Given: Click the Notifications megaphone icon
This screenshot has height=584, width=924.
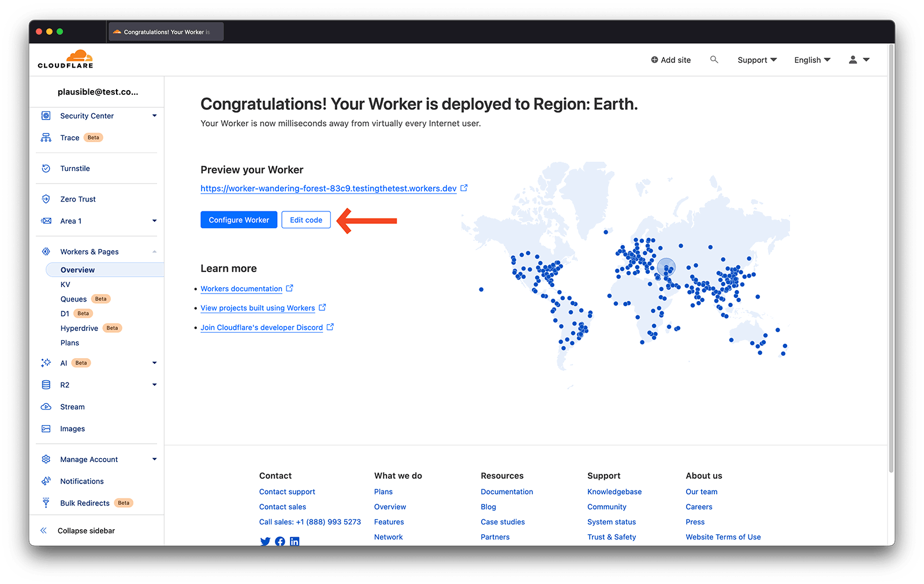Looking at the screenshot, I should click(x=46, y=481).
